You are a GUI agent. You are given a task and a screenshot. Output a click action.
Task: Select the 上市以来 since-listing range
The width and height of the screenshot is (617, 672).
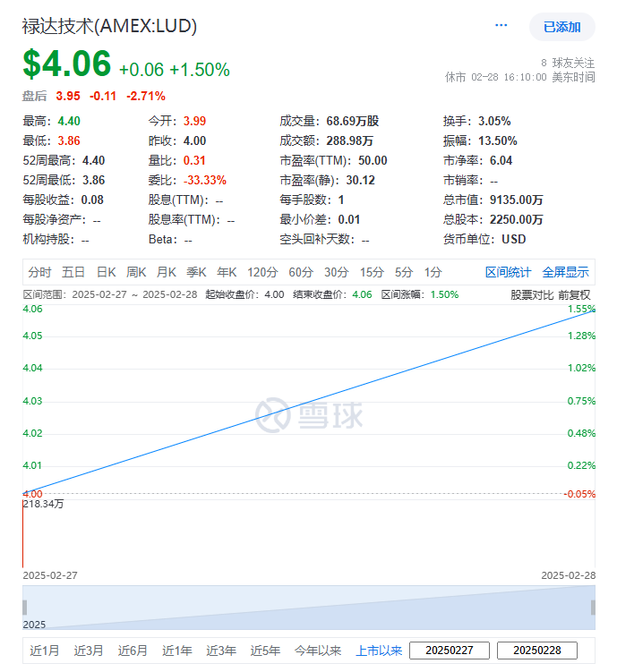click(x=379, y=651)
